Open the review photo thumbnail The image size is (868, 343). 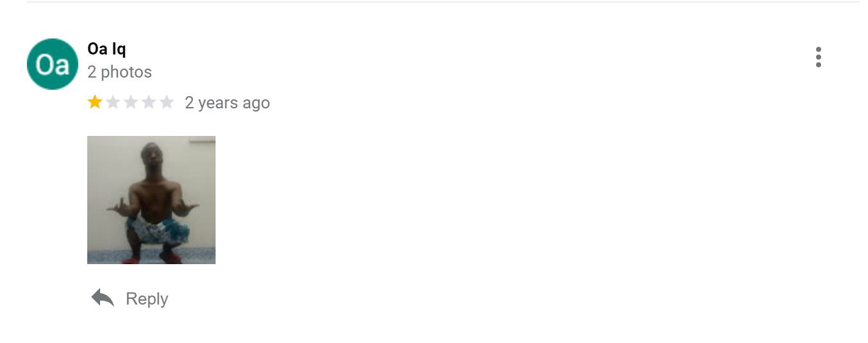point(151,199)
